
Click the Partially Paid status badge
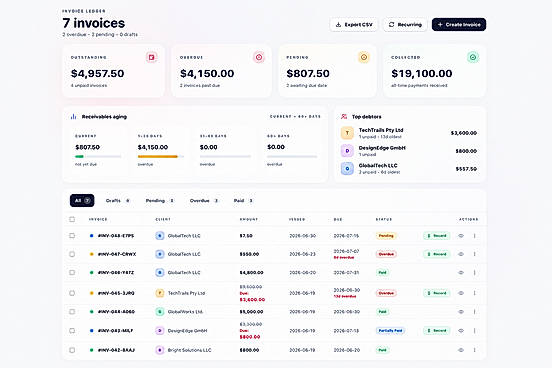[390, 331]
